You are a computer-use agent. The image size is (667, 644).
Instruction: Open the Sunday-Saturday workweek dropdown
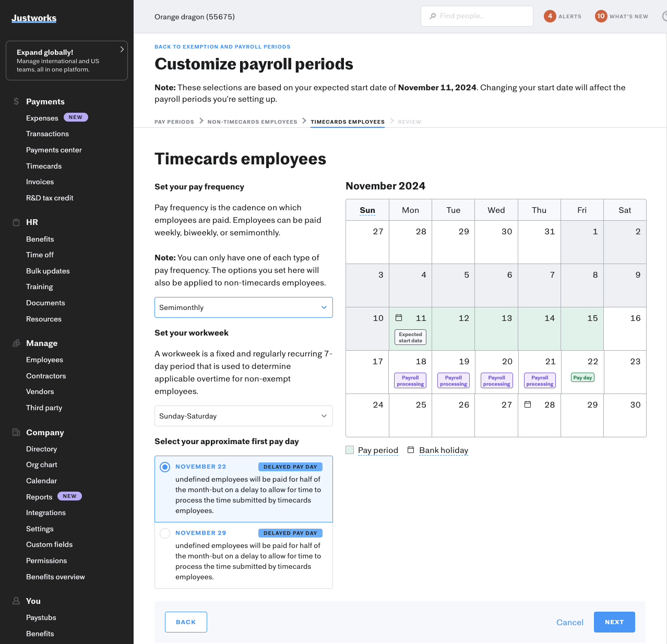pos(243,416)
